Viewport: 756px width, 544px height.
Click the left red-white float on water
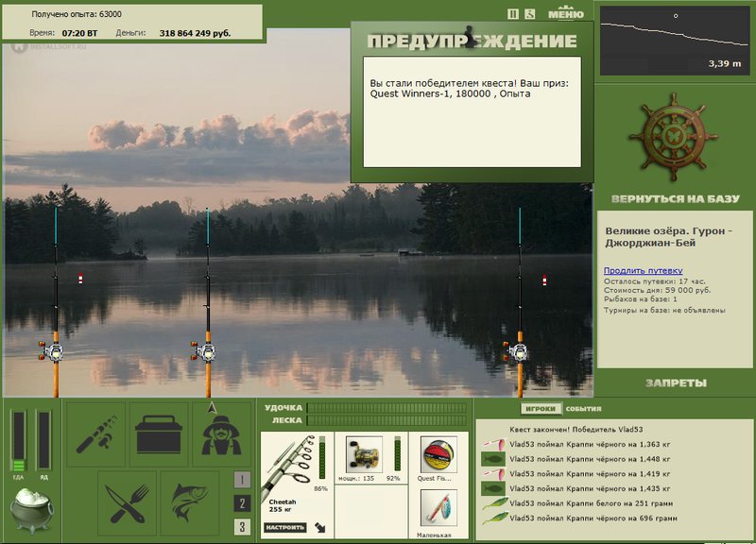tap(80, 279)
